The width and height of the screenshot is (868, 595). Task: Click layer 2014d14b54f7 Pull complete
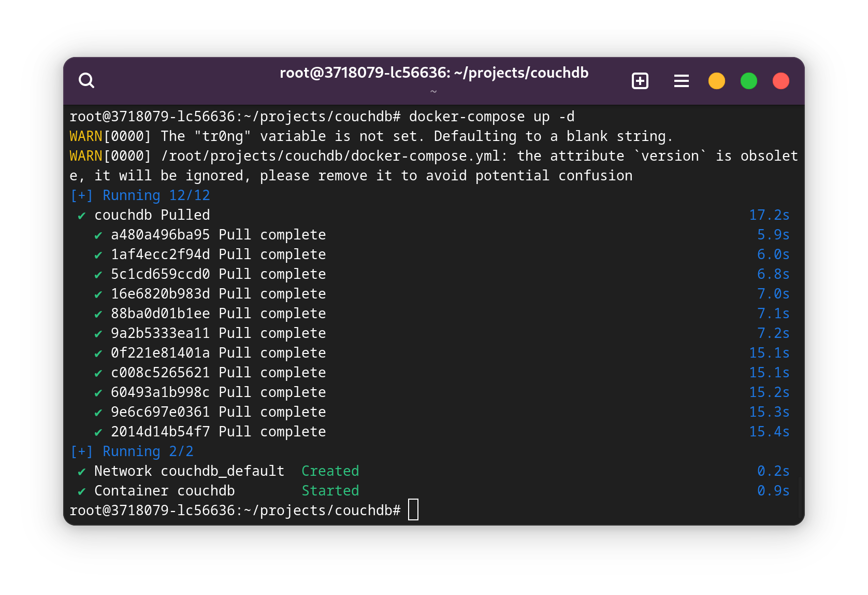[x=210, y=432]
